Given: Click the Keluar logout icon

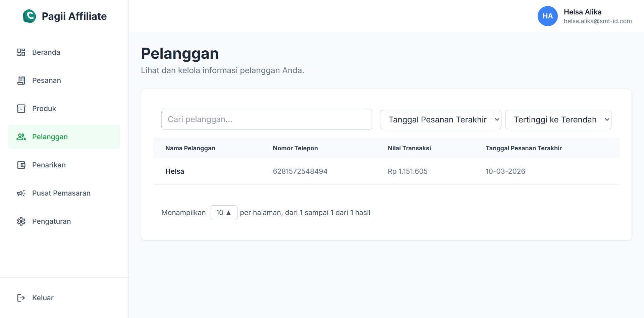Looking at the screenshot, I should 21,298.
